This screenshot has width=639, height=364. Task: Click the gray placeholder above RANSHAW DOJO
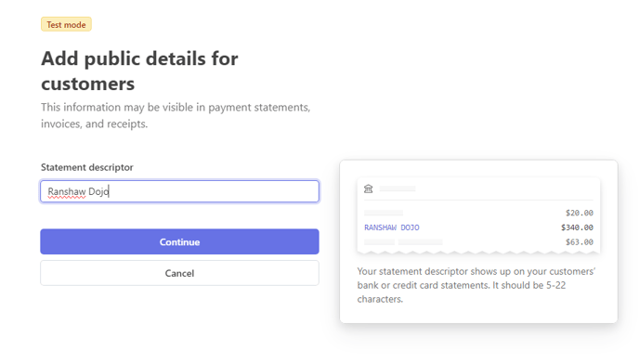tap(384, 213)
